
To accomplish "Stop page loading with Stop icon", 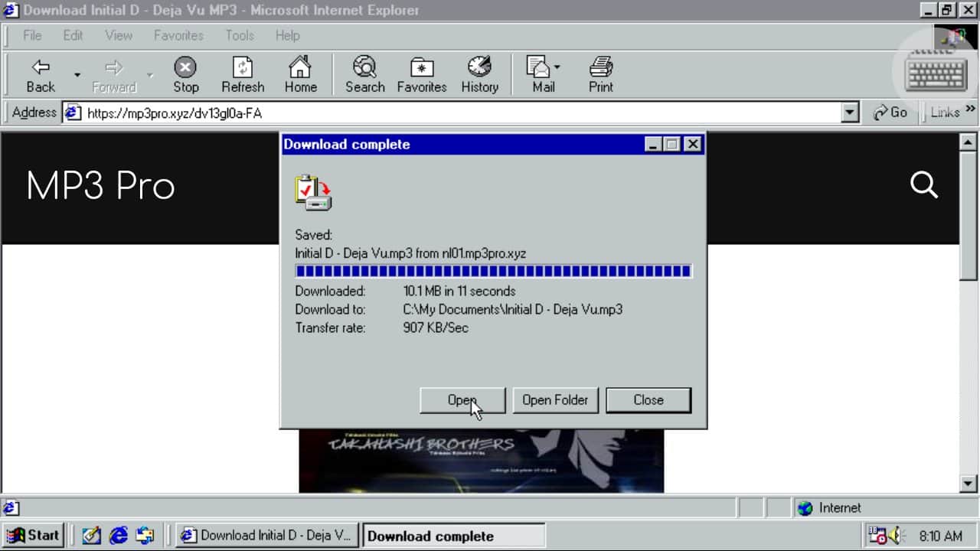I will pos(185,75).
